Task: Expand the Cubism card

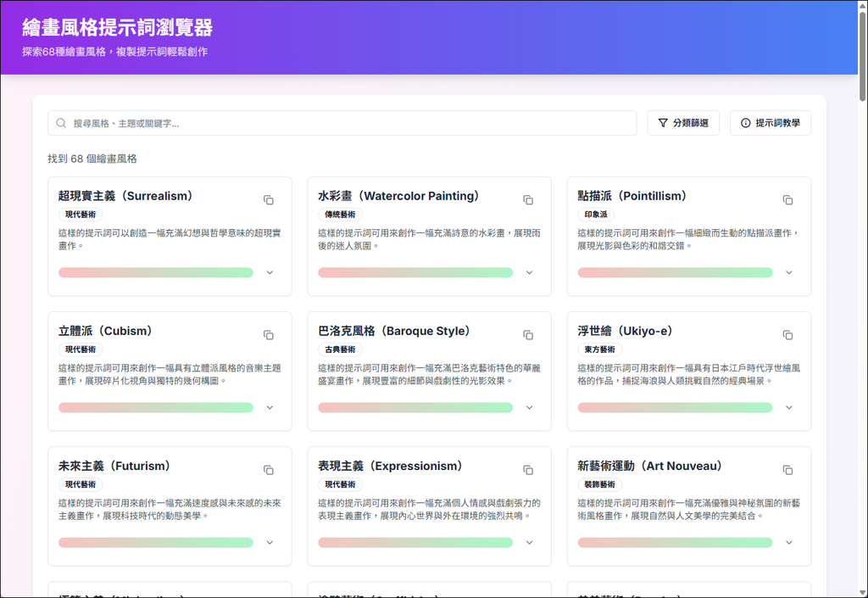Action: coord(270,407)
